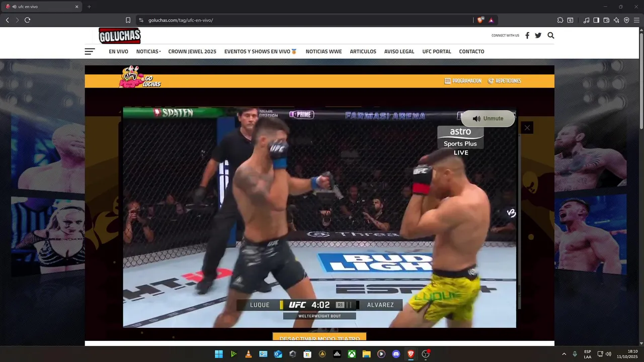644x362 pixels.
Task: Click the ESP LAA language indicator
Action: click(588, 354)
